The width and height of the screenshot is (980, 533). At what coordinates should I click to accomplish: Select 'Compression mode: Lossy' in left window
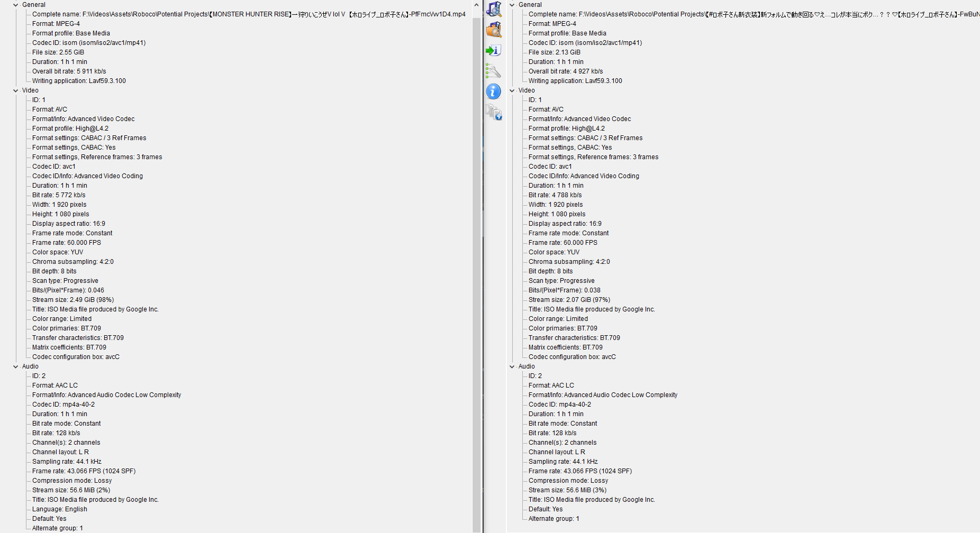tap(72, 481)
